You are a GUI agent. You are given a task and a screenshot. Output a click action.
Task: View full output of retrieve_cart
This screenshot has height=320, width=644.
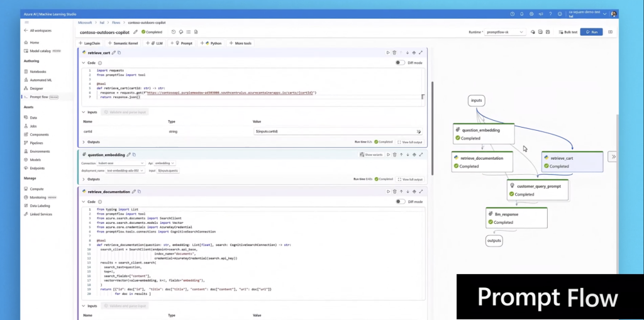click(x=410, y=142)
